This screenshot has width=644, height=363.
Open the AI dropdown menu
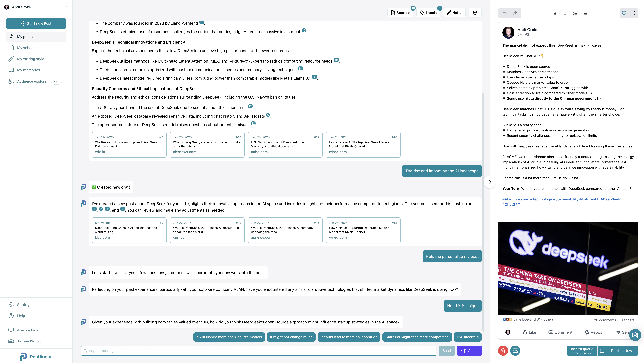469,350
